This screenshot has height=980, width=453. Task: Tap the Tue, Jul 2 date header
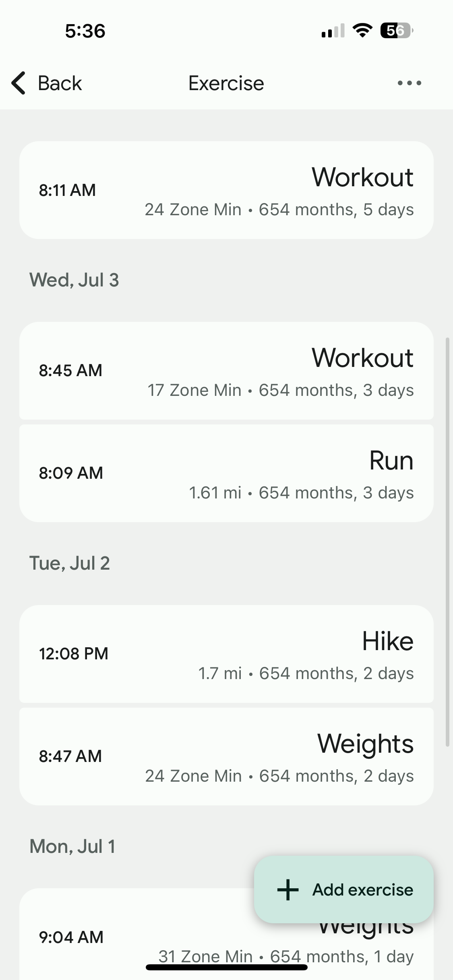[70, 563]
